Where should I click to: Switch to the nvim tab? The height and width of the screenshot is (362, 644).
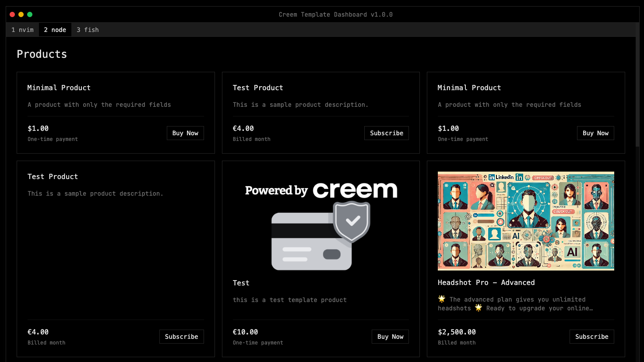pyautogui.click(x=22, y=30)
